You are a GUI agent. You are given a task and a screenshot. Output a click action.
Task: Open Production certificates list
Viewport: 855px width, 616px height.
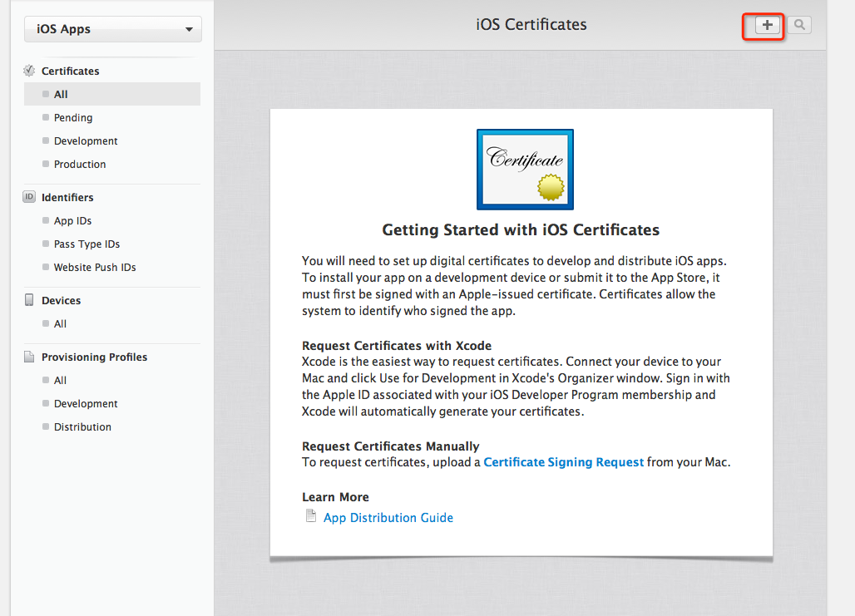(80, 164)
